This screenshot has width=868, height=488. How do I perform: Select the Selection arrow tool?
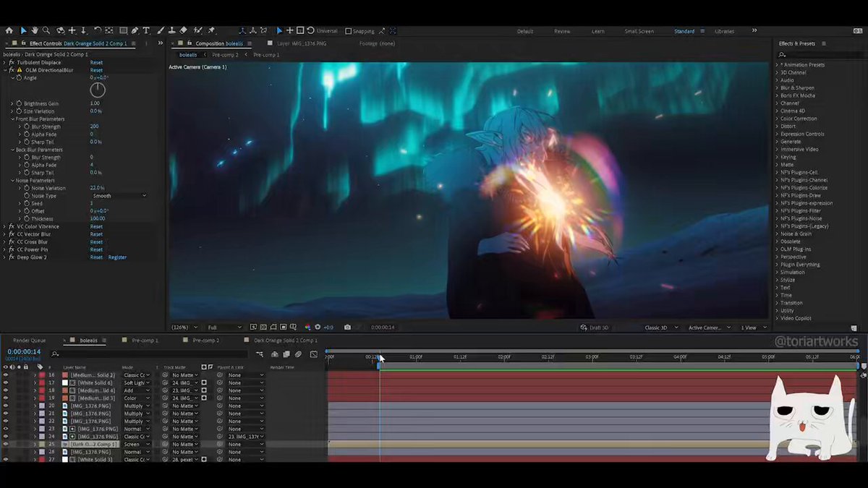(23, 31)
